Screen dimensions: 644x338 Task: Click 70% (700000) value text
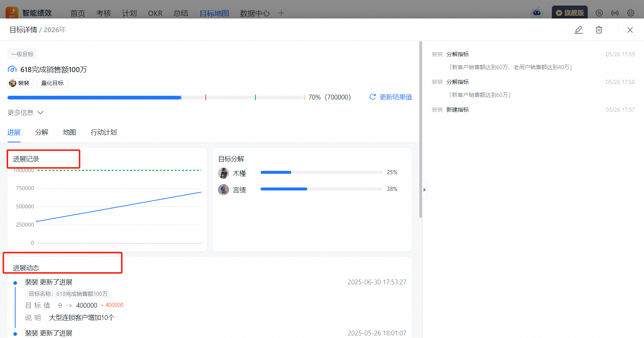click(329, 97)
